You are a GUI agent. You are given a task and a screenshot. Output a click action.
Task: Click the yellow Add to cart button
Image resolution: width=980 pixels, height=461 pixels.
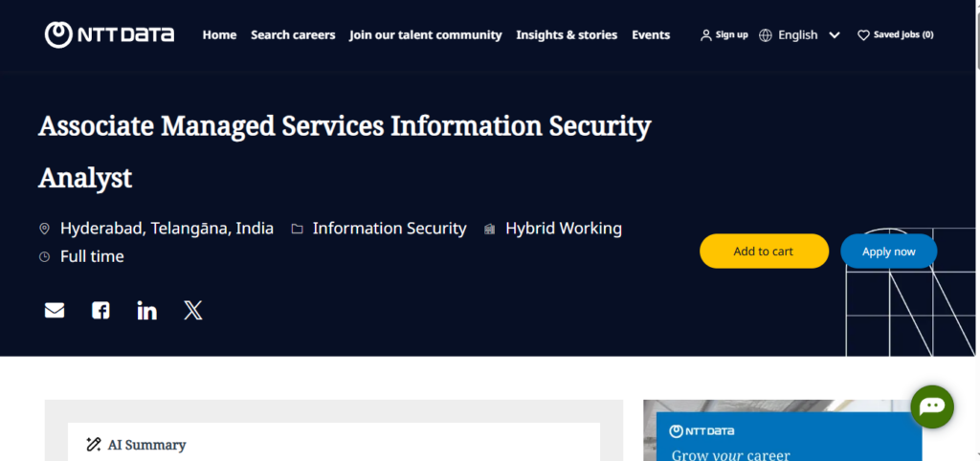[x=764, y=252]
